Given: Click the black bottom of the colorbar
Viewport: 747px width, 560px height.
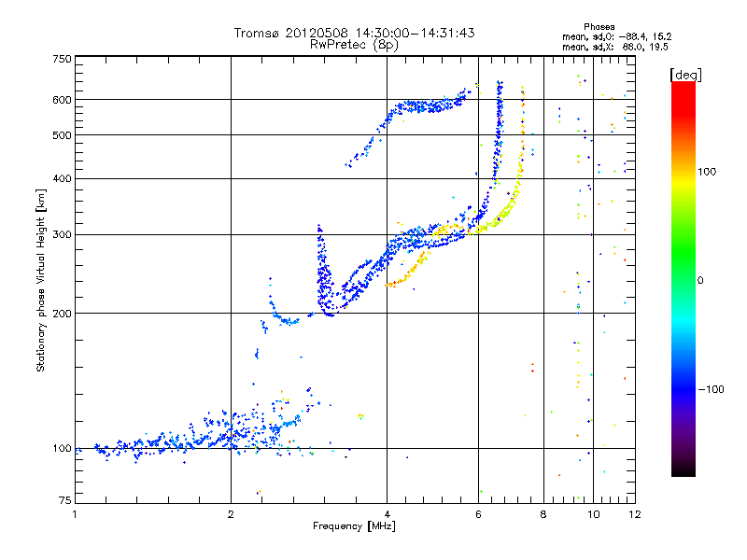Looking at the screenshot, I should [684, 469].
